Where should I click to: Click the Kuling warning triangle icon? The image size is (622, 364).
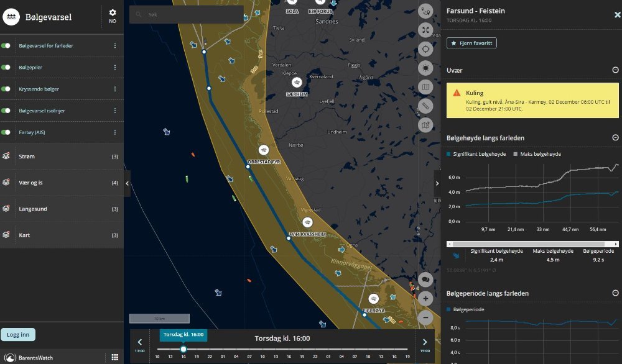[x=457, y=93]
